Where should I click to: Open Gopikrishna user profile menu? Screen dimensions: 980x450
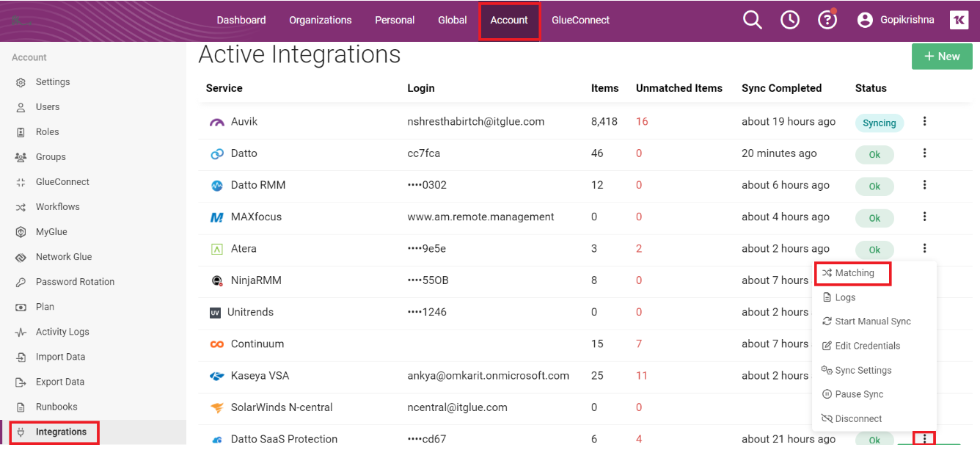pyautogui.click(x=896, y=20)
